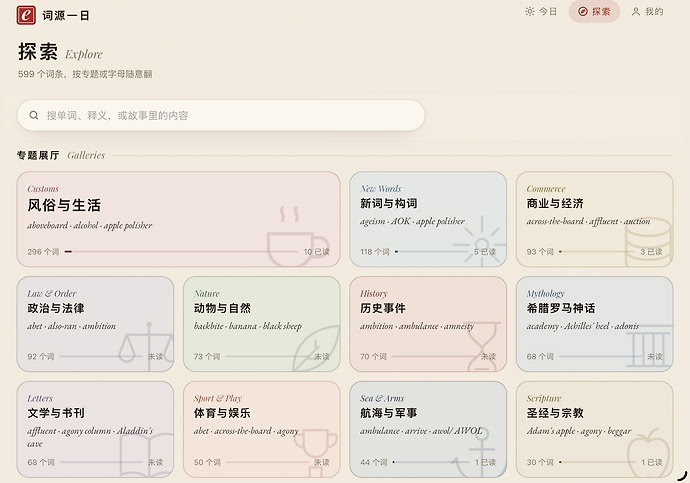Open the 动物与自然 Nature gallery
Viewport: 690px width, 483px height.
click(262, 324)
